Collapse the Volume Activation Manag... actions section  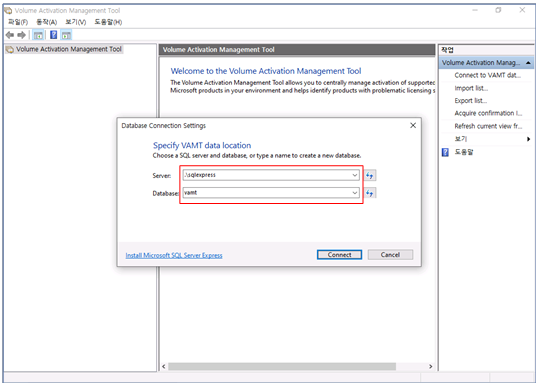[x=528, y=63]
